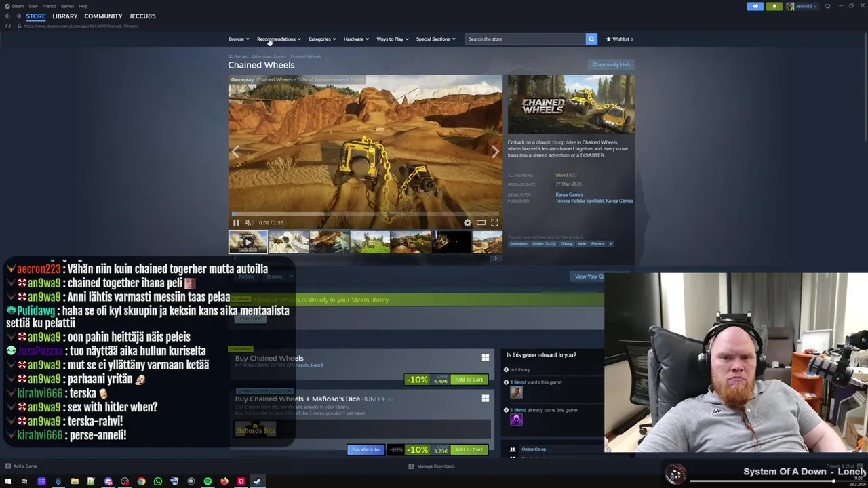
Task: Click Windows icon beside bundle title
Action: (485, 399)
